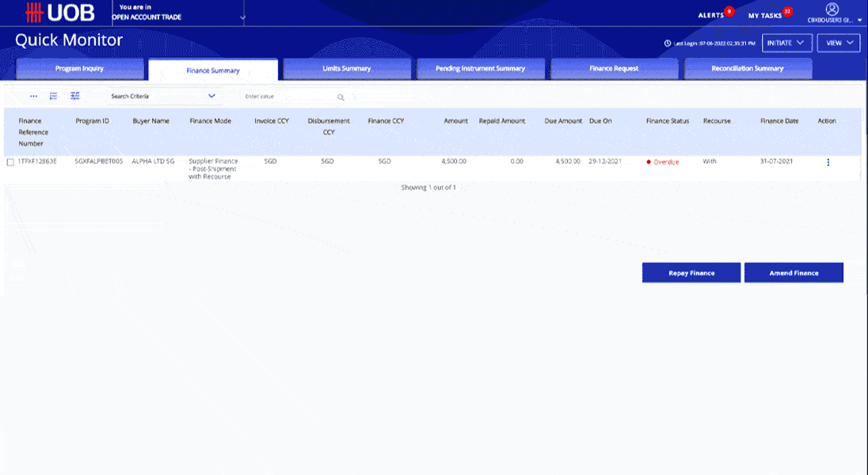The image size is (868, 475).
Task: Select the checkbox for finance 1TFXF12863E
Action: tap(10, 162)
